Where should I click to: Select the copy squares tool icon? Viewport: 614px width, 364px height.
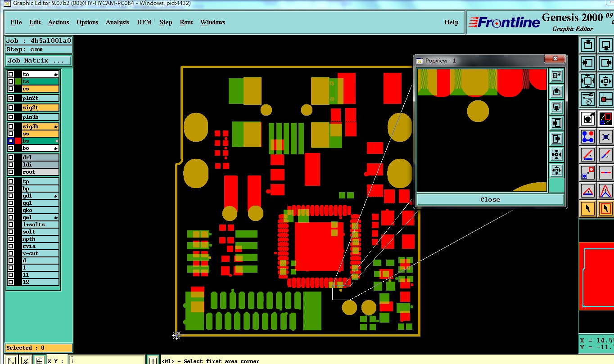(588, 172)
